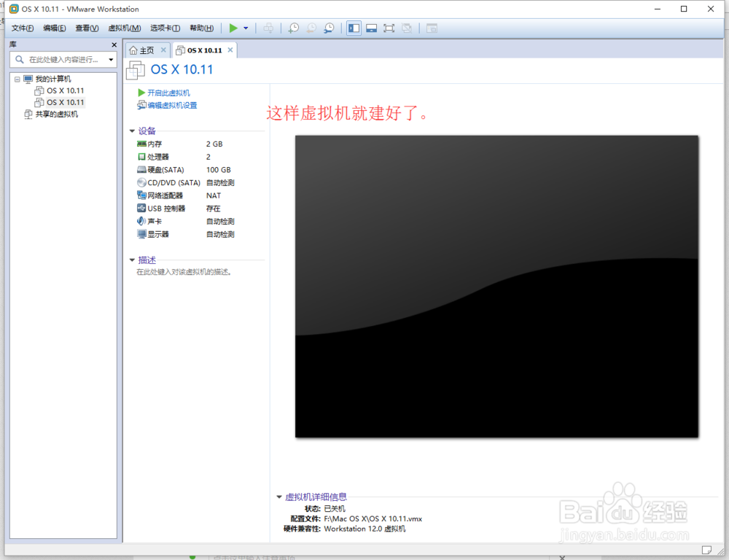Click the 内存 memory device row

(186, 144)
